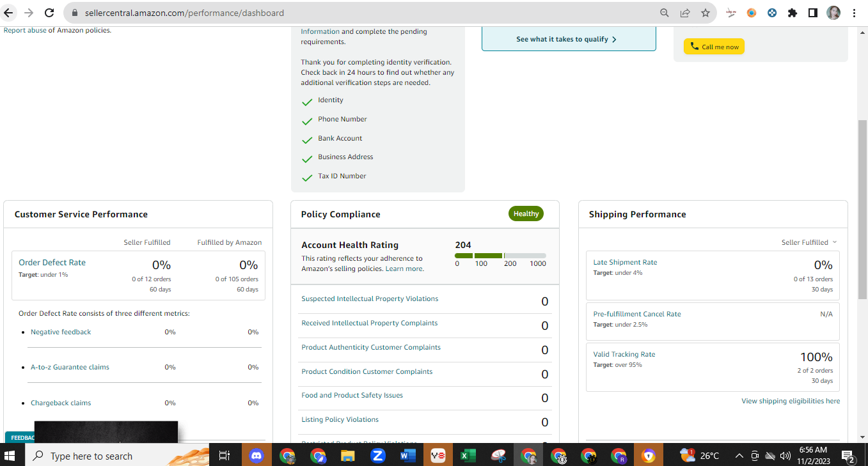Reload the Seller Central page
This screenshot has height=466, width=868.
click(49, 13)
